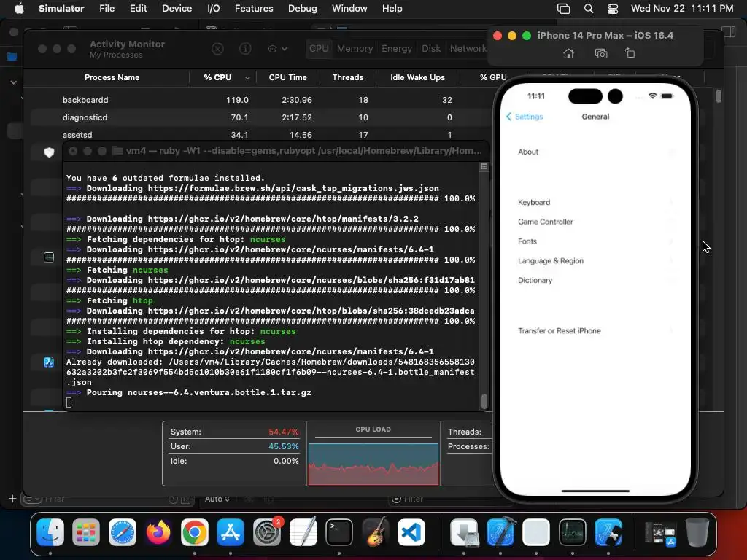Rotate the Simulator device icon
Viewport: 747px width, 560px height.
630,52
